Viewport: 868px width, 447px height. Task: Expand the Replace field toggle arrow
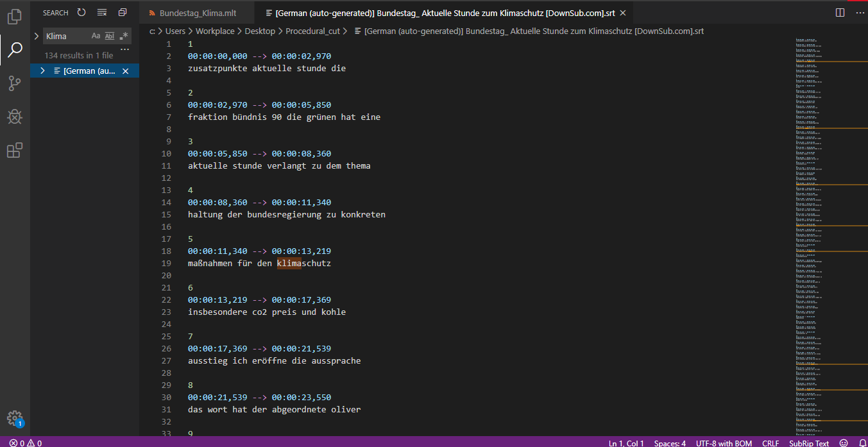37,36
